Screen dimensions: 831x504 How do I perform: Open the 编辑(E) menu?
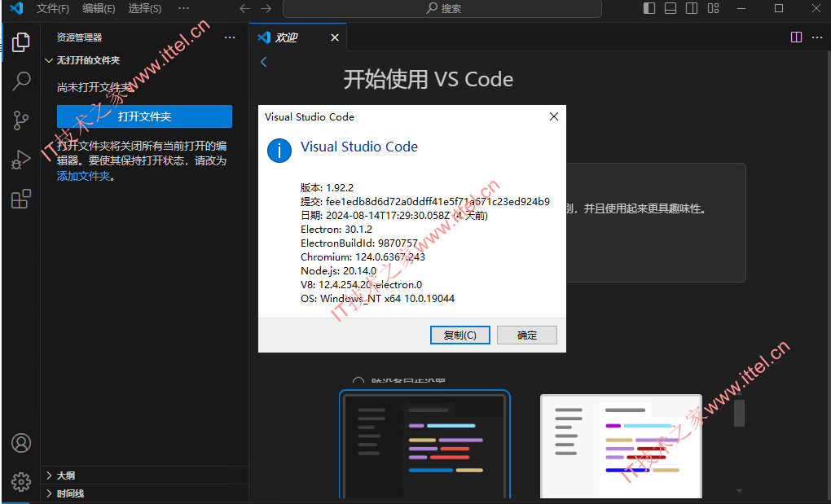99,8
